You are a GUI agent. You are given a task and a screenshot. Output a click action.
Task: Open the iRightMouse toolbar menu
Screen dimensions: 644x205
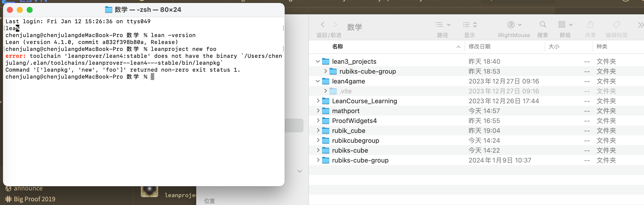514,25
